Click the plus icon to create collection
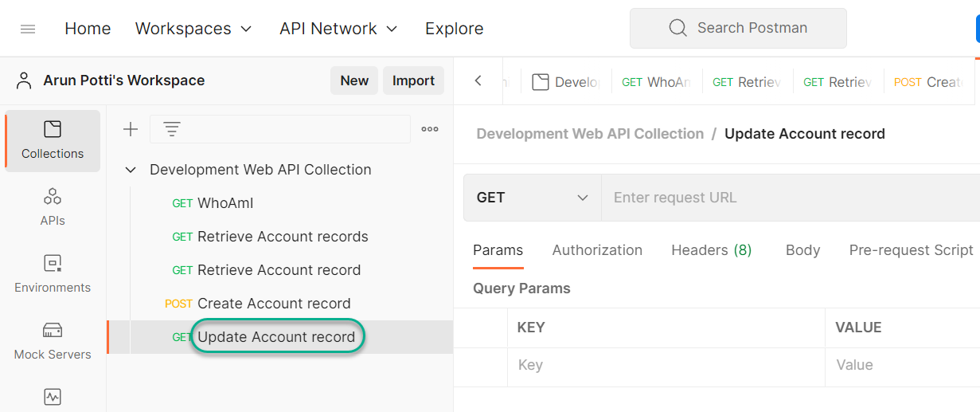Viewport: 980px width, 412px height. [x=131, y=129]
